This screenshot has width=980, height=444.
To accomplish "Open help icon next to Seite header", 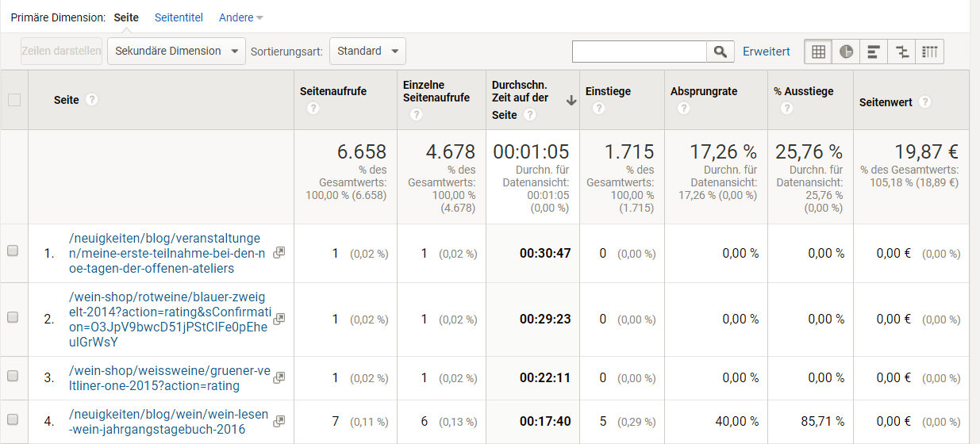I will [92, 100].
